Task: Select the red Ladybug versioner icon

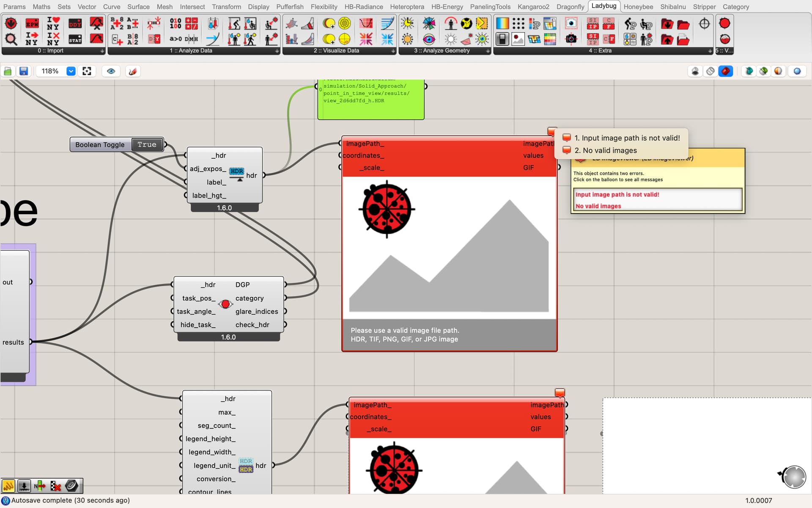Action: (x=725, y=23)
